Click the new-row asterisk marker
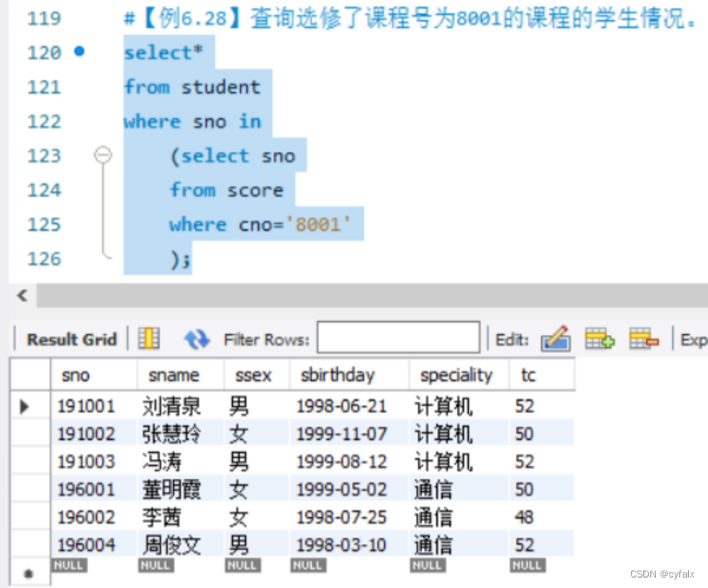The height and width of the screenshot is (588, 708). [x=29, y=573]
